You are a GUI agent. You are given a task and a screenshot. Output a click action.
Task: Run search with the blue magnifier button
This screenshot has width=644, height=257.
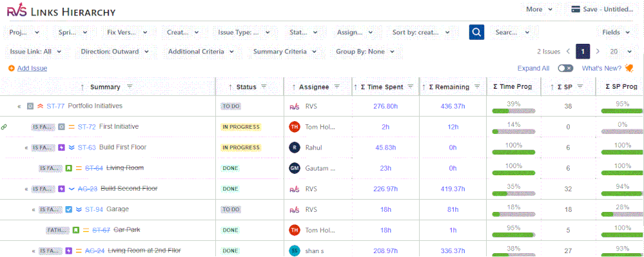pyautogui.click(x=476, y=32)
